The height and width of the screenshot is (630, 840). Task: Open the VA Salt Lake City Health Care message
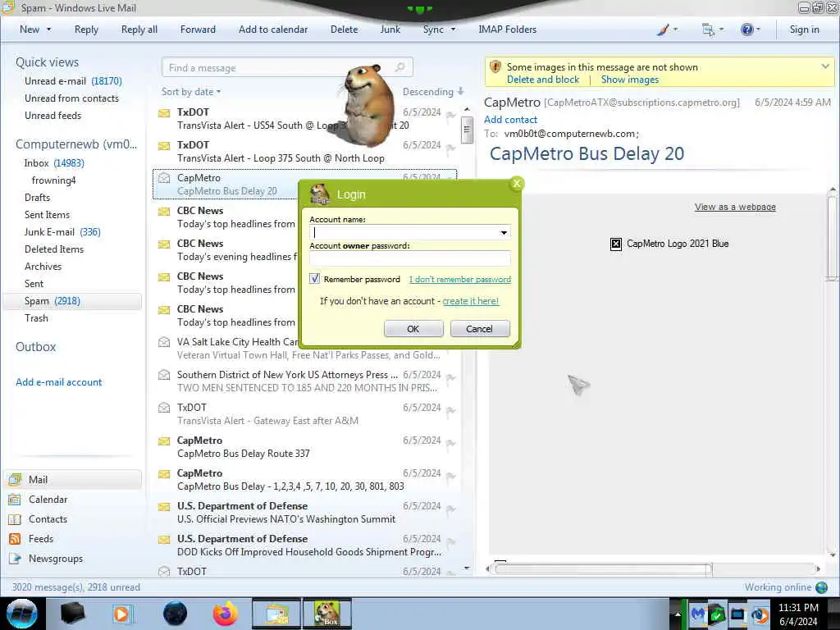tap(305, 348)
